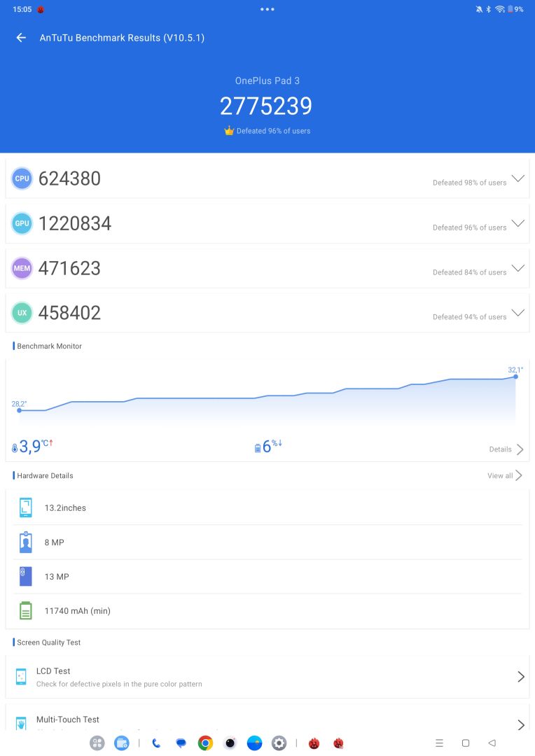Open second AnTuTu icon in taskbar
Screen dimensions: 535x756
(x=339, y=743)
